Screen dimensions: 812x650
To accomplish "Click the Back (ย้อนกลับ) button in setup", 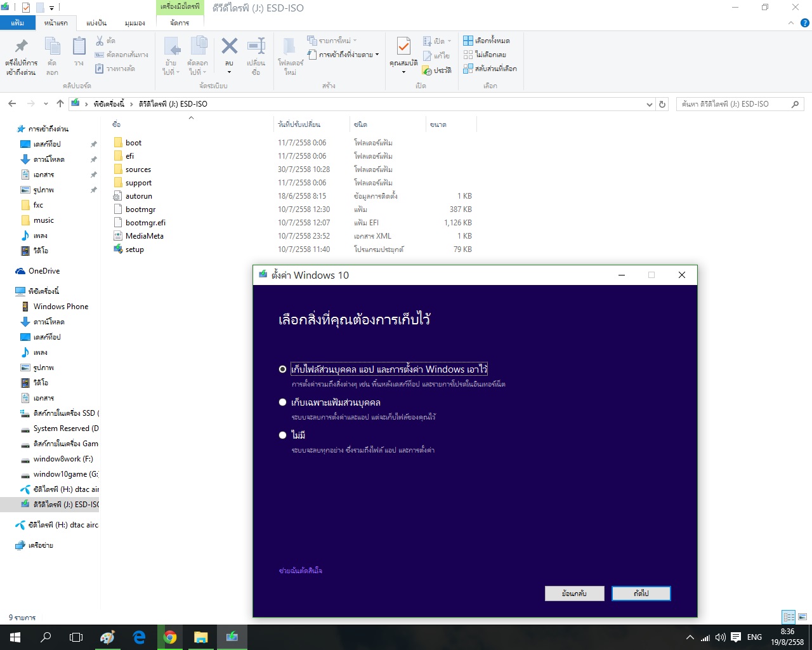I will 574,594.
